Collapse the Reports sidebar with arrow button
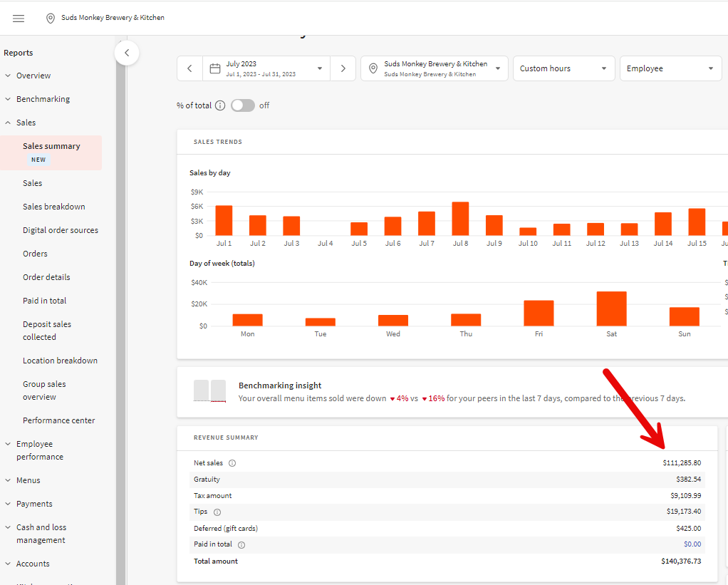Viewport: 728px width, 585px height. 127,53
